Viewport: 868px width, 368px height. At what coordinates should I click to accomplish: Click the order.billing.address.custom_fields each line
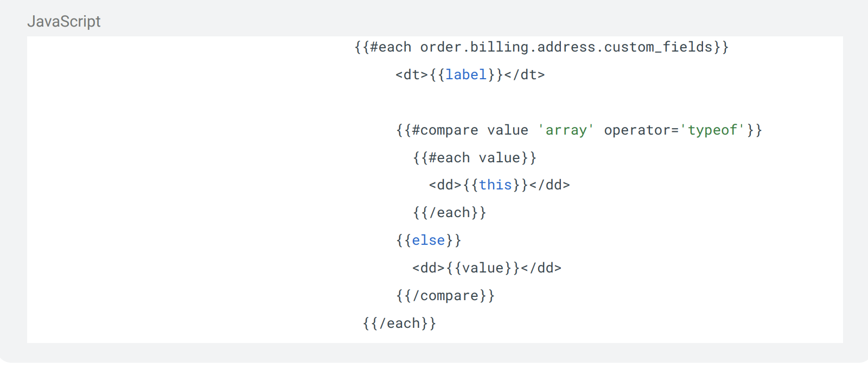(541, 47)
